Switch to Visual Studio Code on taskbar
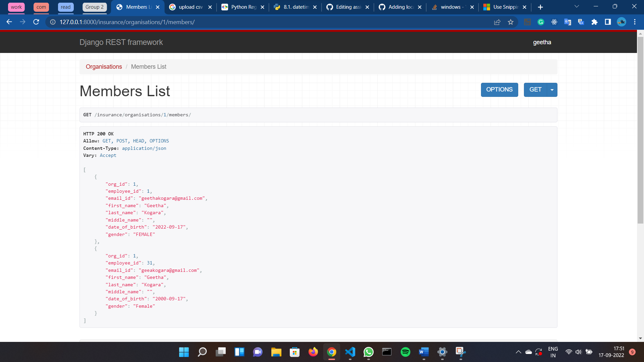 click(x=350, y=352)
